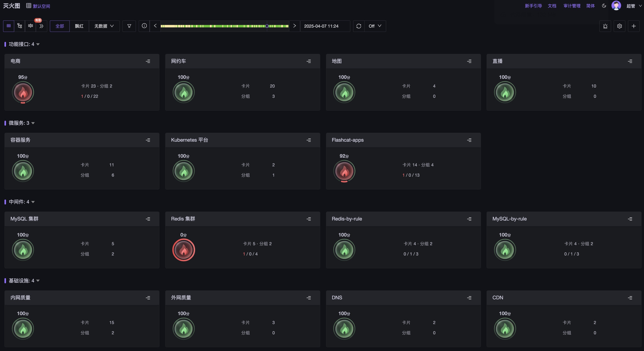
Task: Click the timeline slider handle
Action: coord(267,26)
